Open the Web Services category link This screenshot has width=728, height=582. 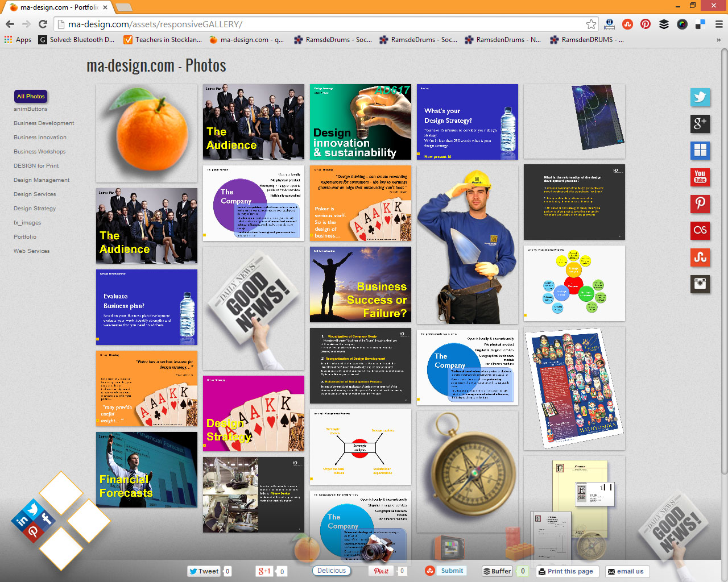[32, 251]
